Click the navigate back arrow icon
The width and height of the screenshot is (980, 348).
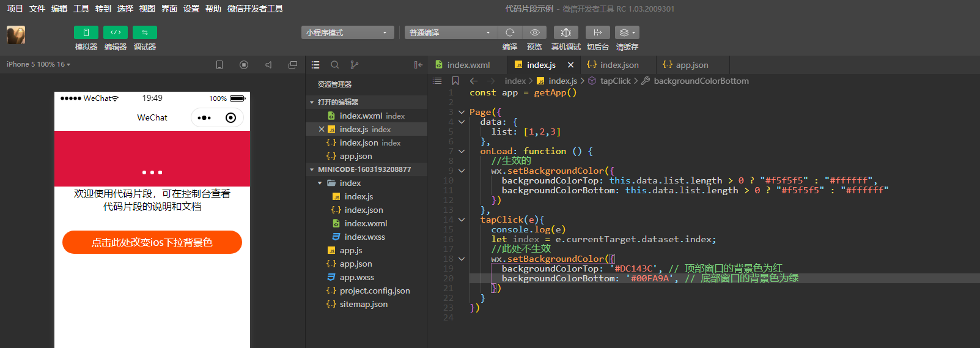coord(474,81)
